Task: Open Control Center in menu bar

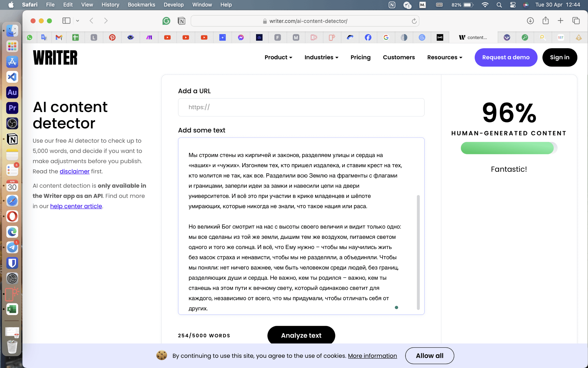Action: tap(513, 5)
